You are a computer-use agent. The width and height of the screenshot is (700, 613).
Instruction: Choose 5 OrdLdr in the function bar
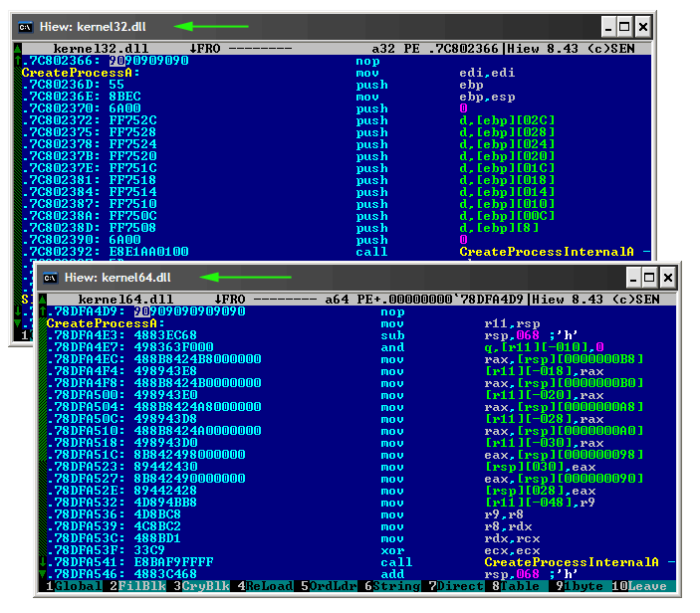point(331,587)
